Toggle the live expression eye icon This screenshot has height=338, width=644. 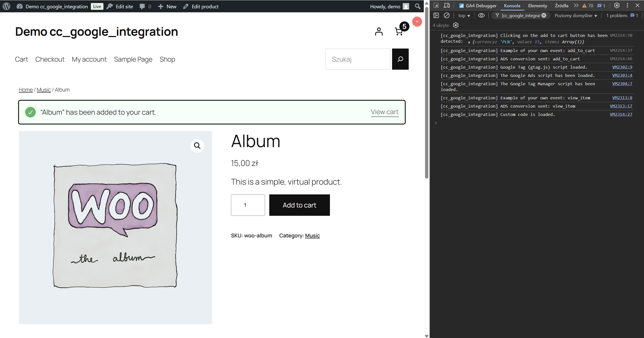[481, 16]
